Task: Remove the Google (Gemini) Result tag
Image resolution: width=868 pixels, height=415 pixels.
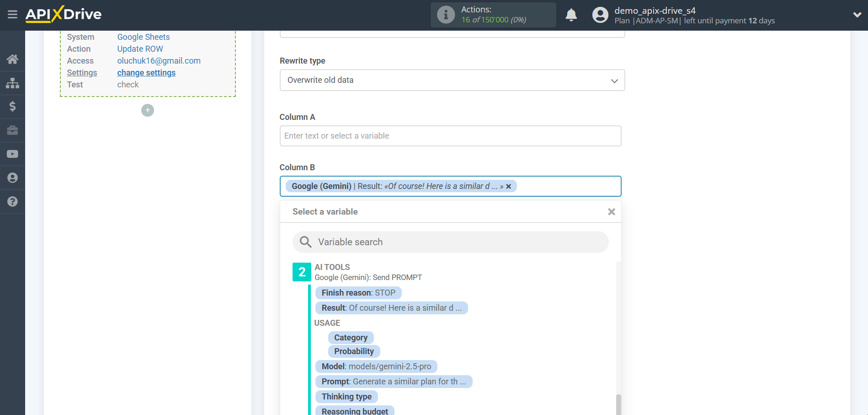Action: 509,187
